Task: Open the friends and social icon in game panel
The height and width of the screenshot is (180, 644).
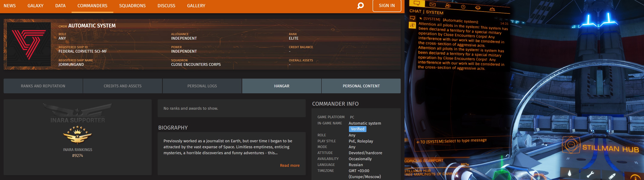Action: coord(448,6)
